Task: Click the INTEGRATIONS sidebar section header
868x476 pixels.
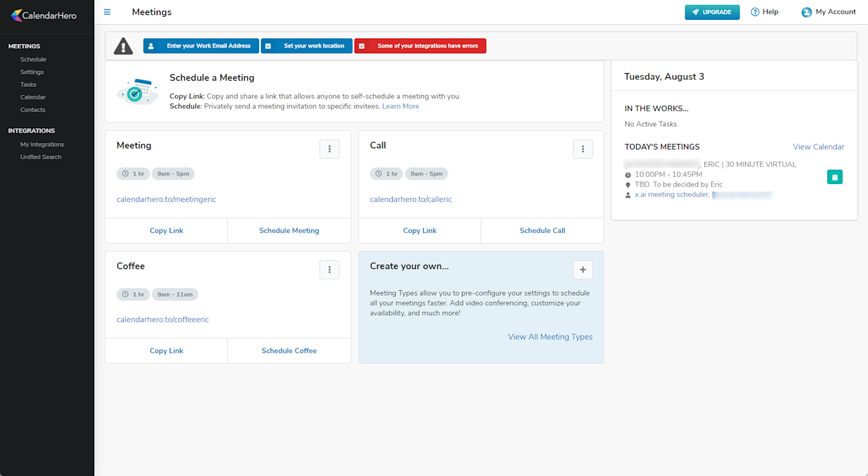Action: 32,131
